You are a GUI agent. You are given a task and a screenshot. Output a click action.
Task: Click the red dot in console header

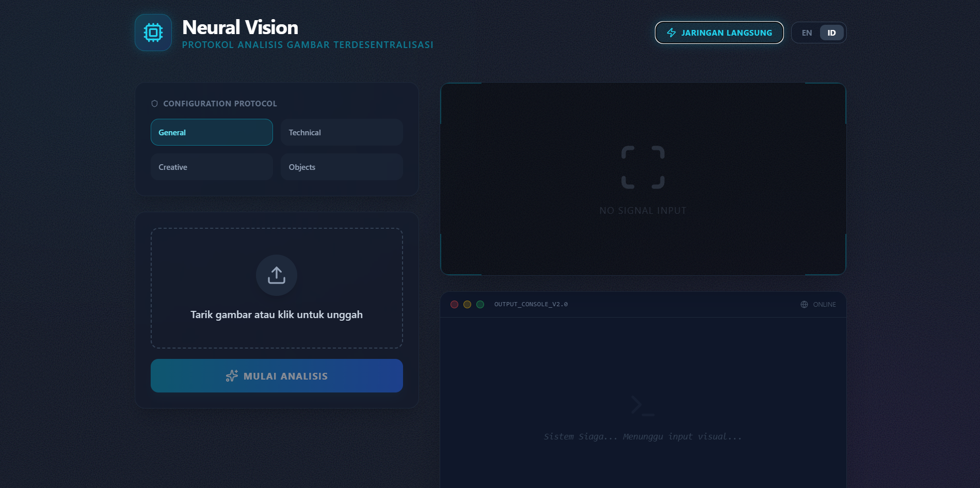[x=454, y=304]
